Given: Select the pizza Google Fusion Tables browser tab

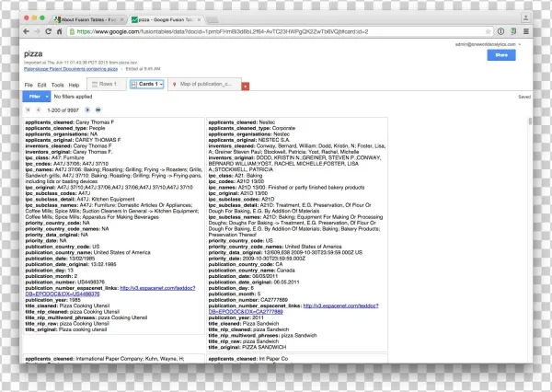Looking at the screenshot, I should 166,19.
